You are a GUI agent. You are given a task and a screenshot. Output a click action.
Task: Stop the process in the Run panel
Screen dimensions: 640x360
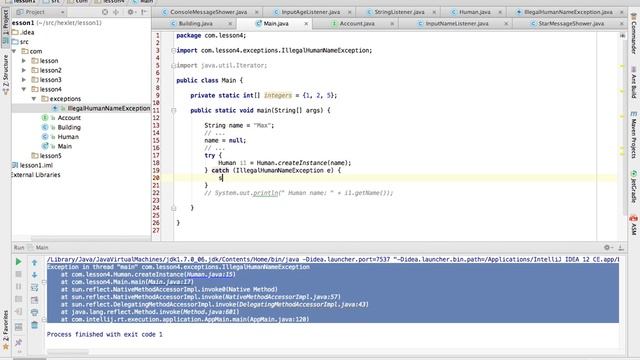18,274
